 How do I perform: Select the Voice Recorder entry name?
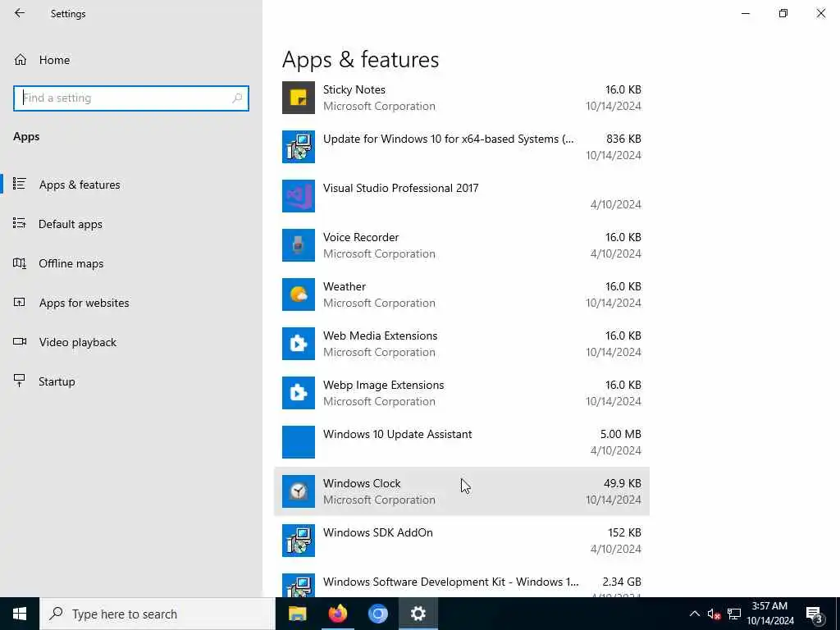pos(361,238)
